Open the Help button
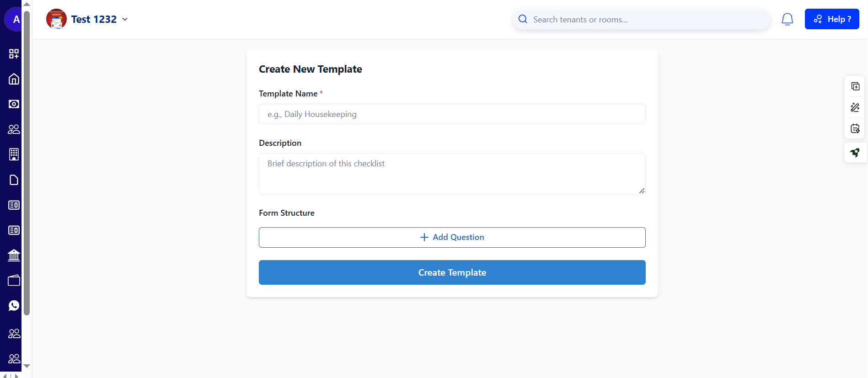Viewport: 868px width, 378px height. click(x=831, y=19)
